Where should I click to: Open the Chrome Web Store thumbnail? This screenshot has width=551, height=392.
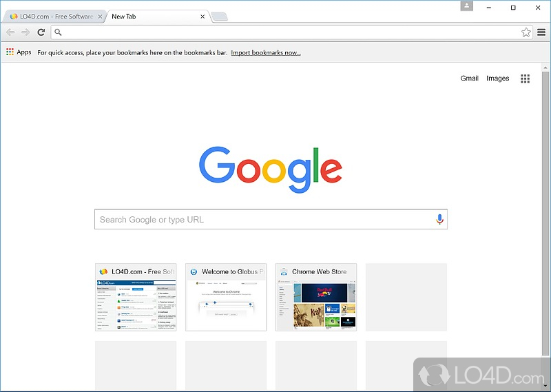pos(316,298)
